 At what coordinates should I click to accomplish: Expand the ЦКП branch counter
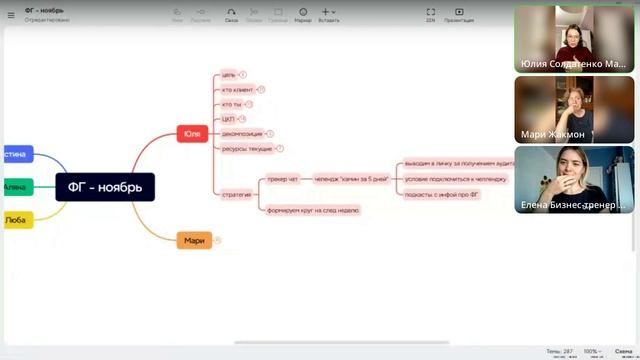(242, 119)
